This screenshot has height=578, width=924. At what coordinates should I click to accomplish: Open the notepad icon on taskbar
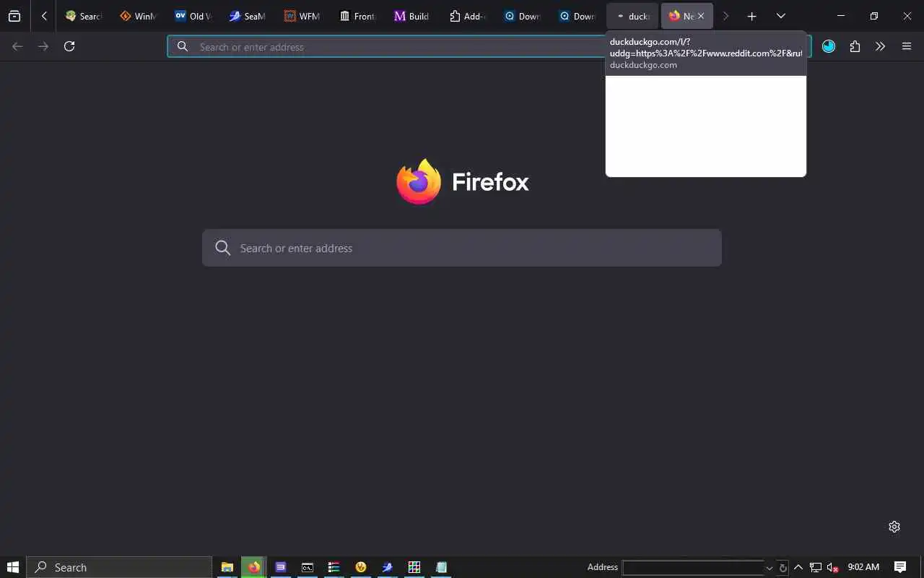pos(441,567)
